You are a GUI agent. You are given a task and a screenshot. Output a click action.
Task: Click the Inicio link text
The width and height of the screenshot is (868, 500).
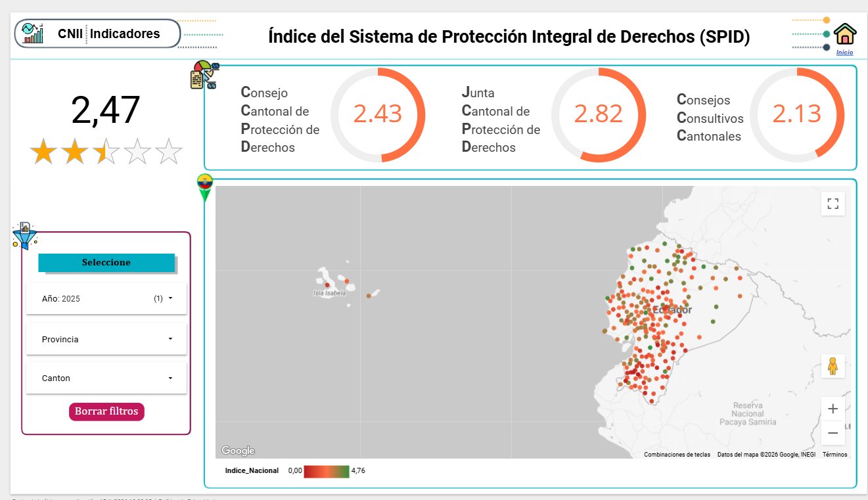(x=844, y=53)
